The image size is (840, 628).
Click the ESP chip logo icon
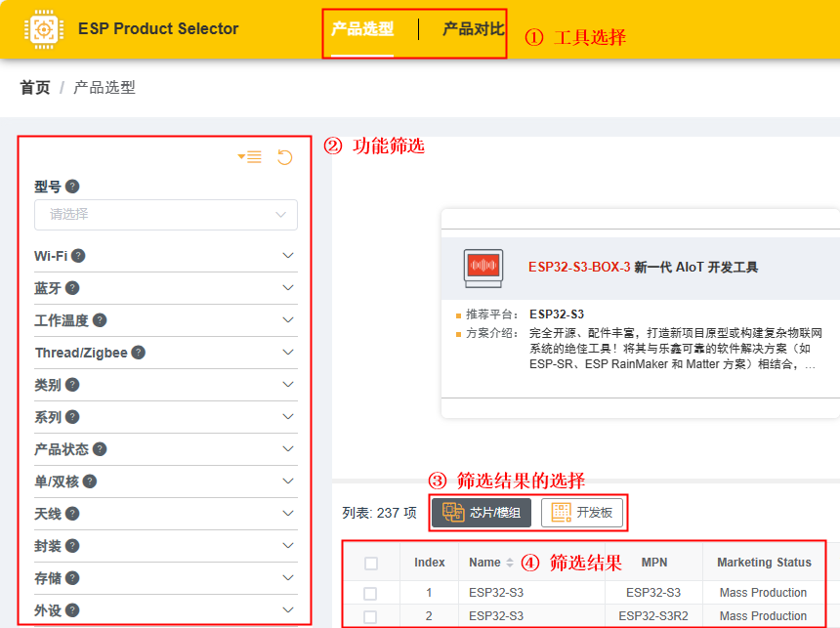click(42, 29)
